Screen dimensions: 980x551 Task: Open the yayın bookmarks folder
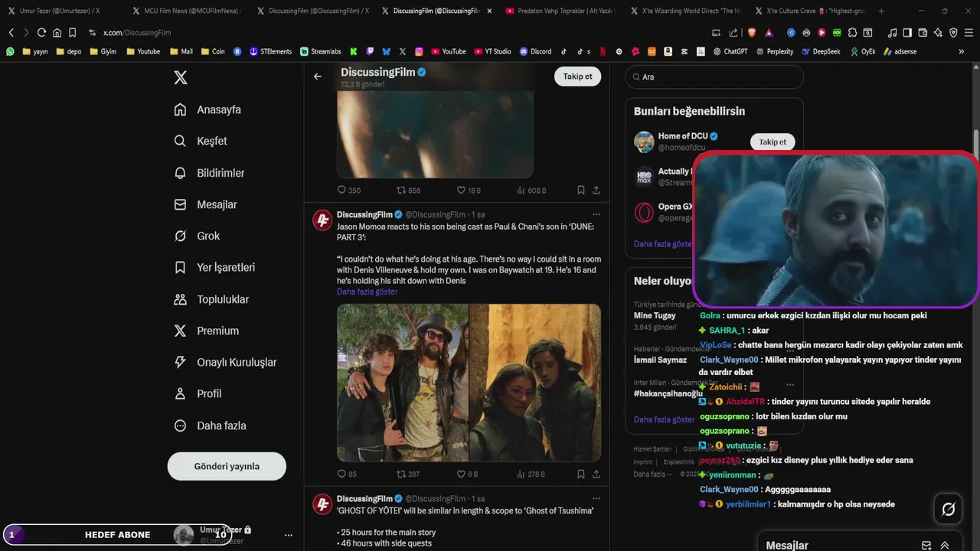35,51
